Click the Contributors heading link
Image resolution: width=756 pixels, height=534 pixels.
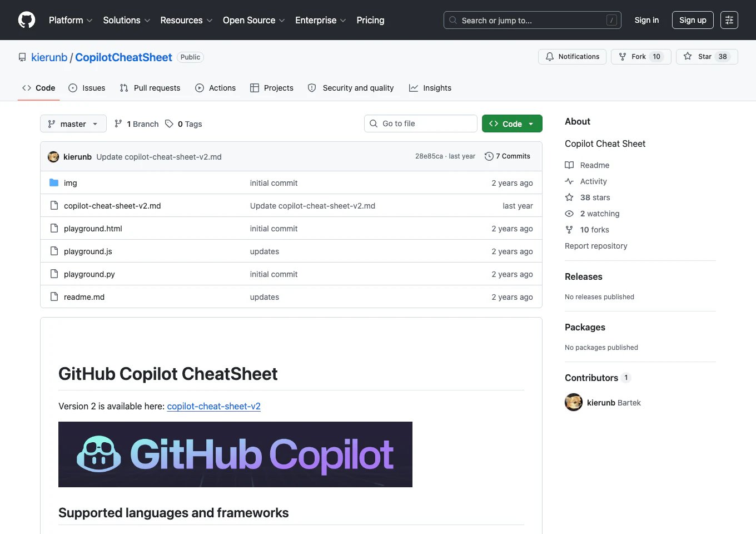598,378
